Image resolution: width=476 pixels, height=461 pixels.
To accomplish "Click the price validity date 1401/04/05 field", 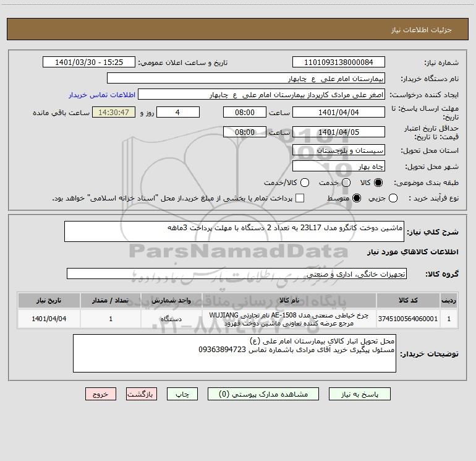I will pyautogui.click(x=339, y=132).
